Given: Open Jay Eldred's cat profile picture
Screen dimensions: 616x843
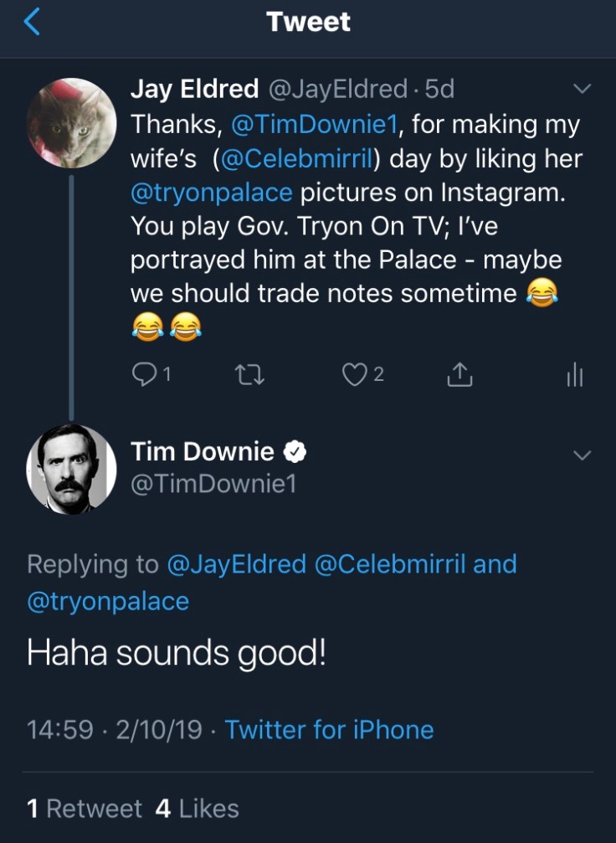Looking at the screenshot, I should point(71,123).
